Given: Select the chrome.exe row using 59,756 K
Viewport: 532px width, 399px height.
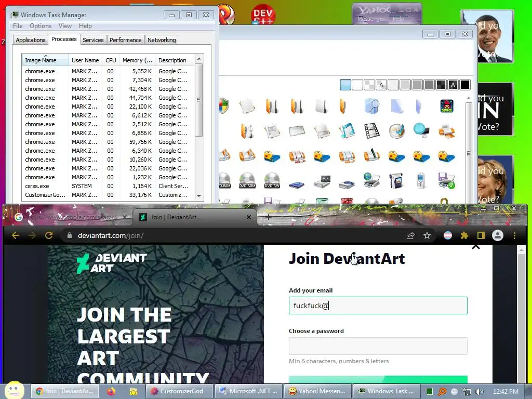Looking at the screenshot, I should tap(109, 142).
